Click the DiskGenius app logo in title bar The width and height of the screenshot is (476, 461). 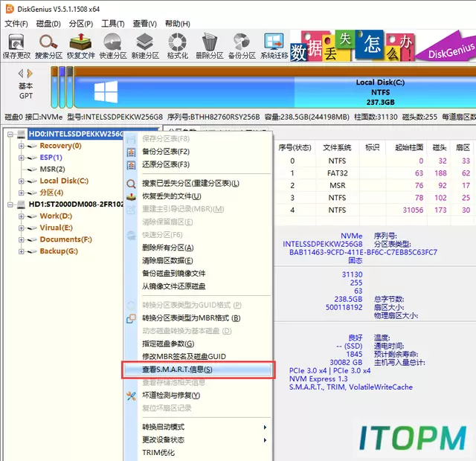pyautogui.click(x=10, y=9)
